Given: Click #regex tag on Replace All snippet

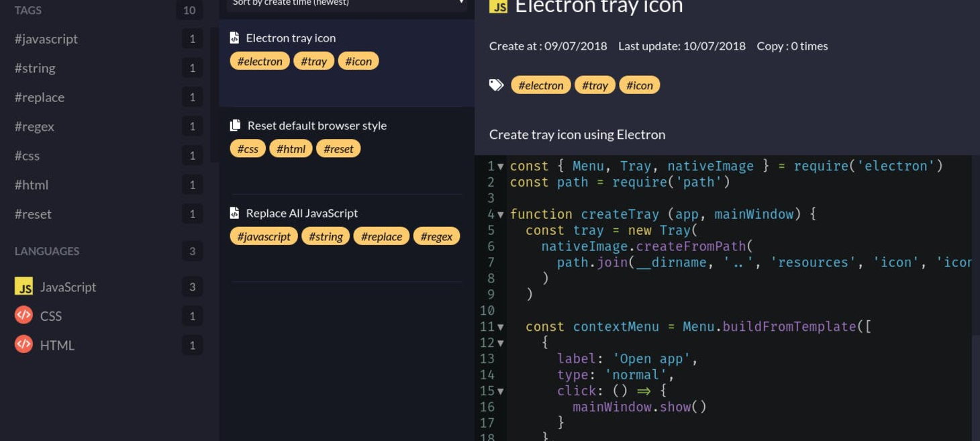Looking at the screenshot, I should tap(436, 236).
